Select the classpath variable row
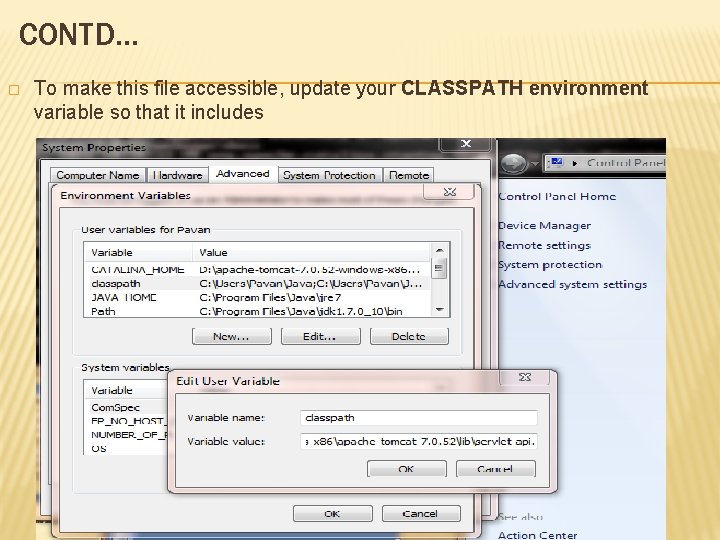This screenshot has height=540, width=720. pyautogui.click(x=257, y=284)
